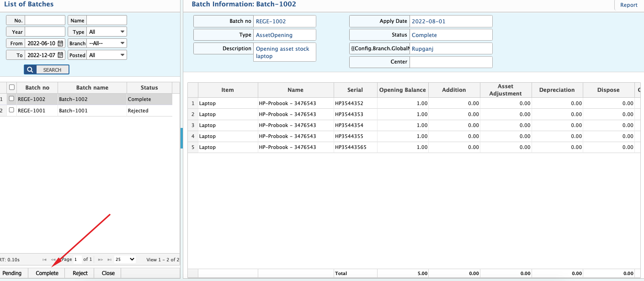
Task: Expand the Type filter dropdown
Action: [x=106, y=32]
